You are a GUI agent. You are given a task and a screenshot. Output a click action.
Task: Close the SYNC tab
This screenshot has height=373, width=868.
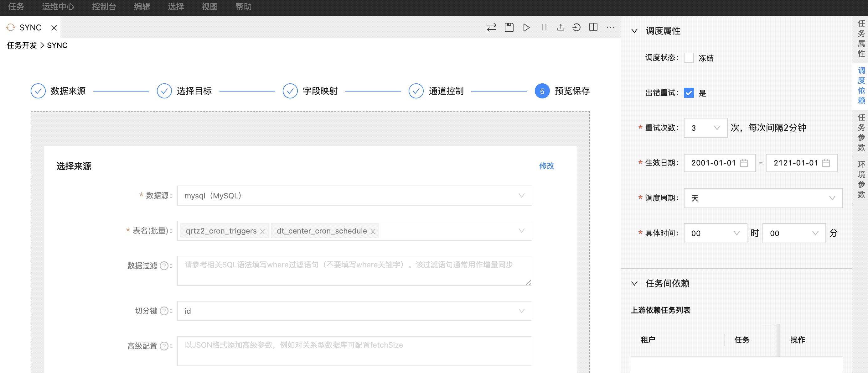54,28
